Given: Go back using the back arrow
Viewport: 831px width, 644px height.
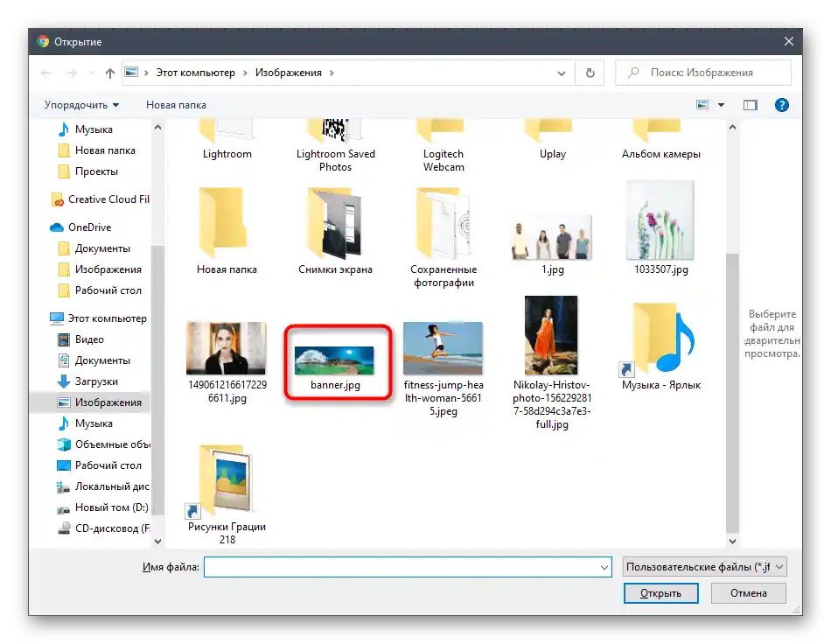Looking at the screenshot, I should click(45, 73).
